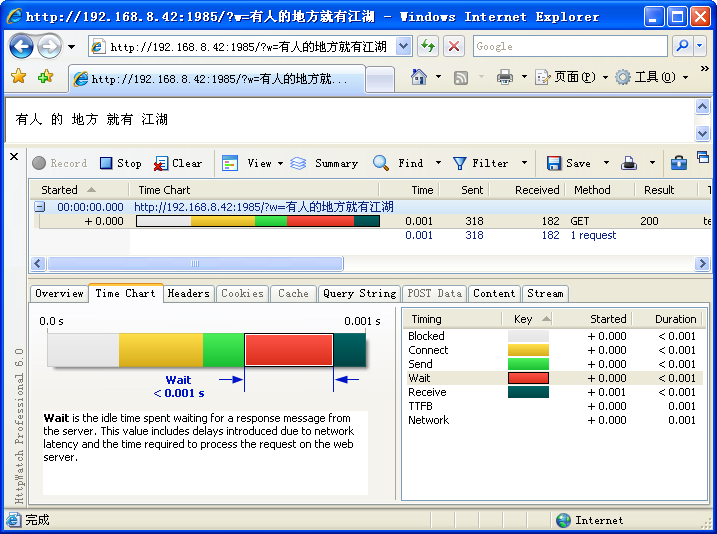Click the undock window icon in HttpWatch
Viewport: 717px width, 534px height.
pyautogui.click(x=703, y=157)
